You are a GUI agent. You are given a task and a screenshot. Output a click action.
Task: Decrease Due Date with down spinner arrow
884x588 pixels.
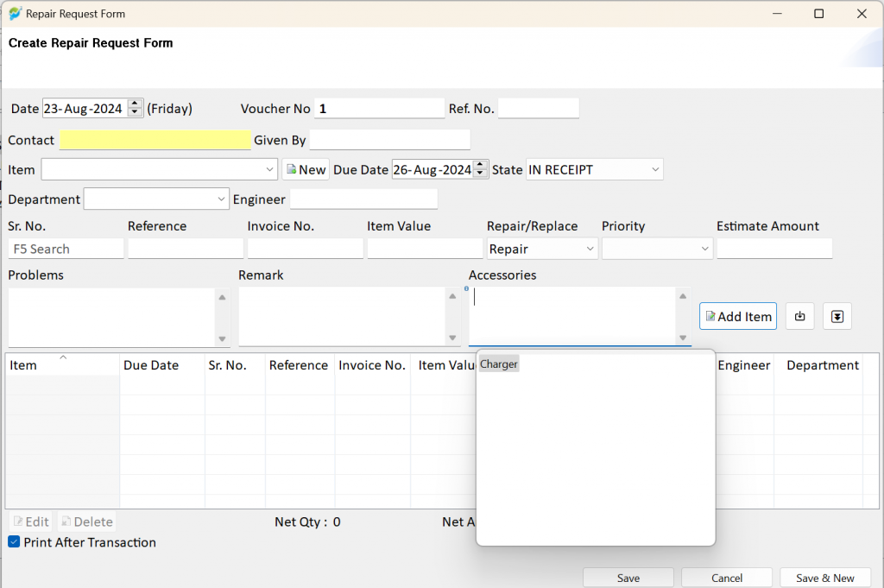(480, 174)
